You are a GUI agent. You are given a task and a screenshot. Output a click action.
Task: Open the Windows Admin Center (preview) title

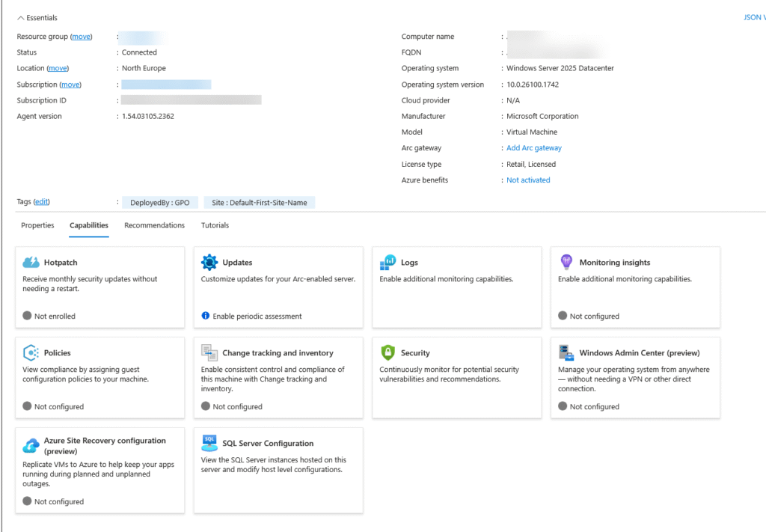click(x=640, y=352)
